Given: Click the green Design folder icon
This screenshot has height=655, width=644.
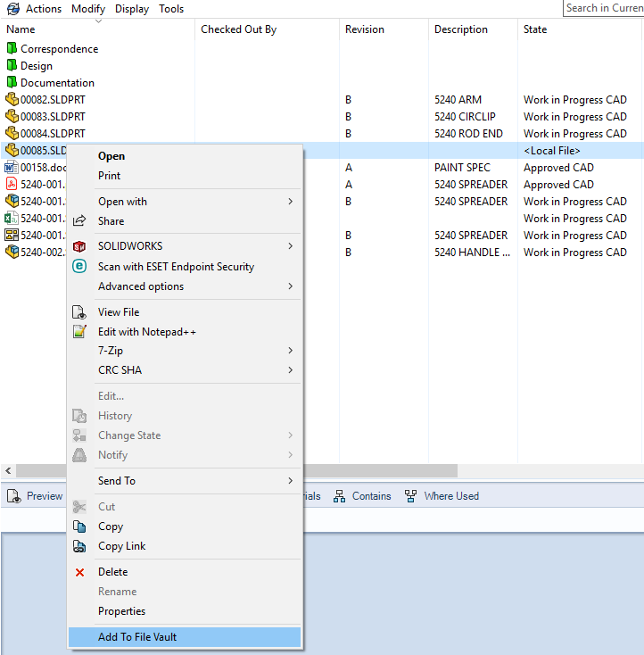Looking at the screenshot, I should [x=12, y=66].
